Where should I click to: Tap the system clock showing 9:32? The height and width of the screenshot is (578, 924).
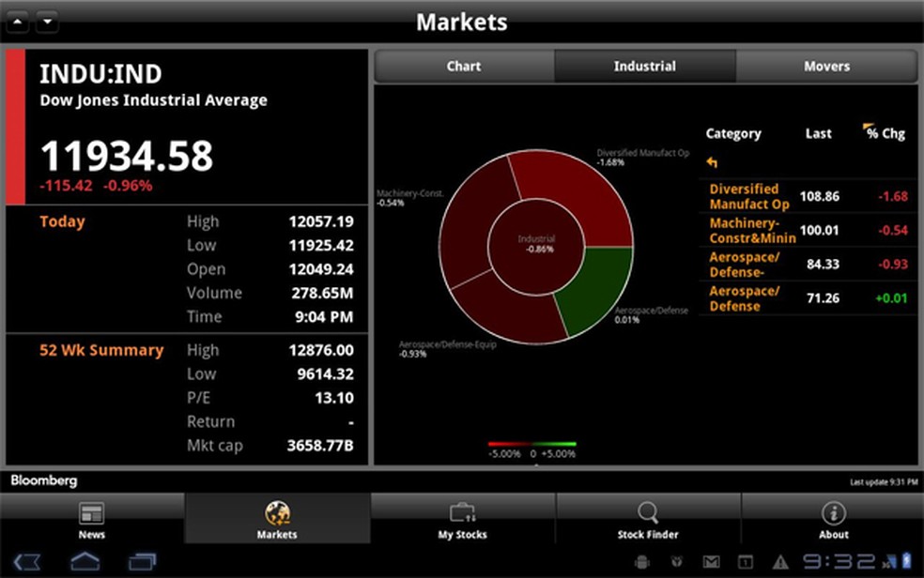tap(839, 561)
